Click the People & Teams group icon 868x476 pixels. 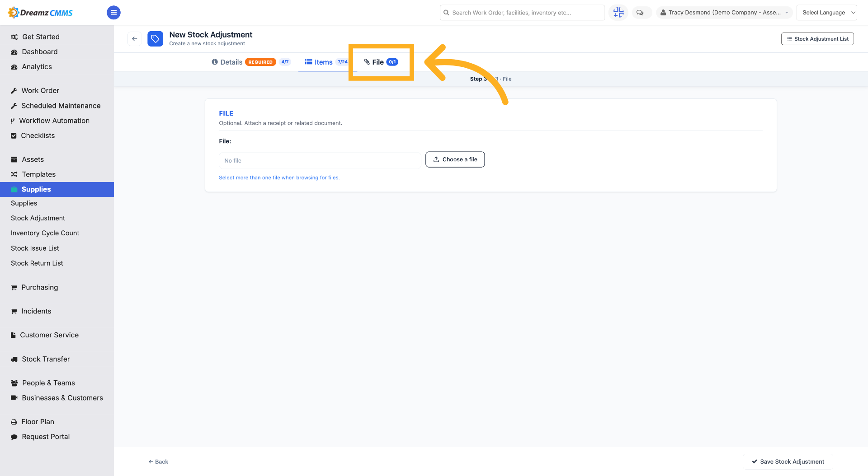(x=14, y=383)
